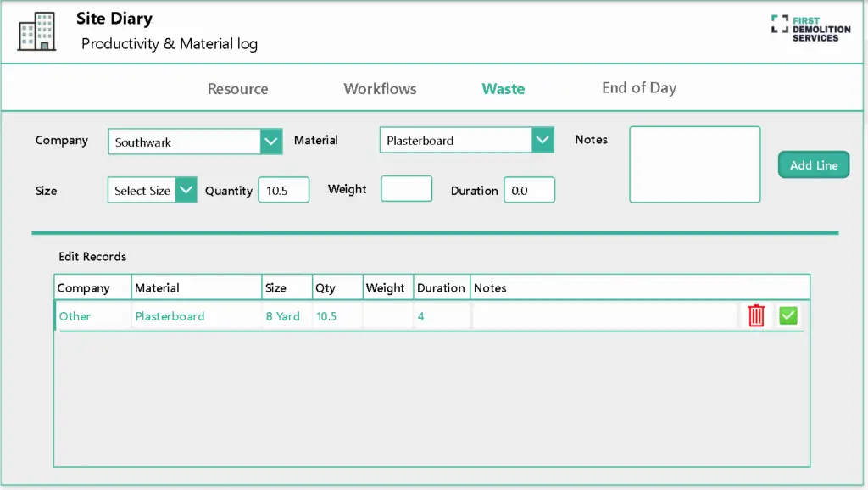868x490 pixels.
Task: Delete the Plasterboard record using trash icon
Action: click(x=756, y=316)
